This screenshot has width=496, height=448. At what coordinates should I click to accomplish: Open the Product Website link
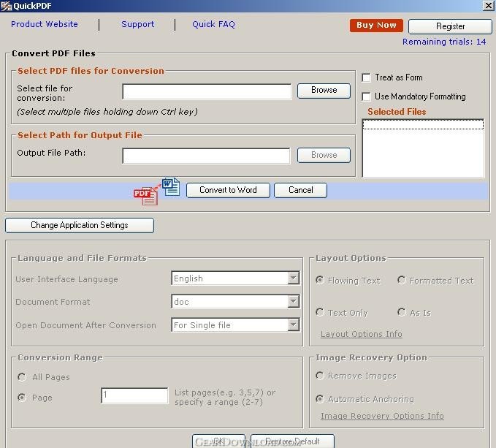[x=45, y=24]
